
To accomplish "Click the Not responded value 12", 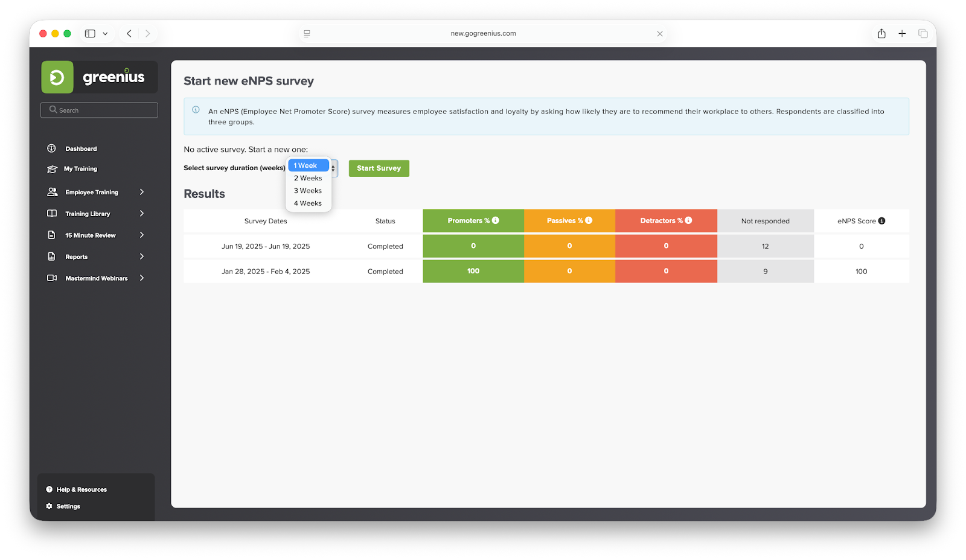I will (766, 246).
